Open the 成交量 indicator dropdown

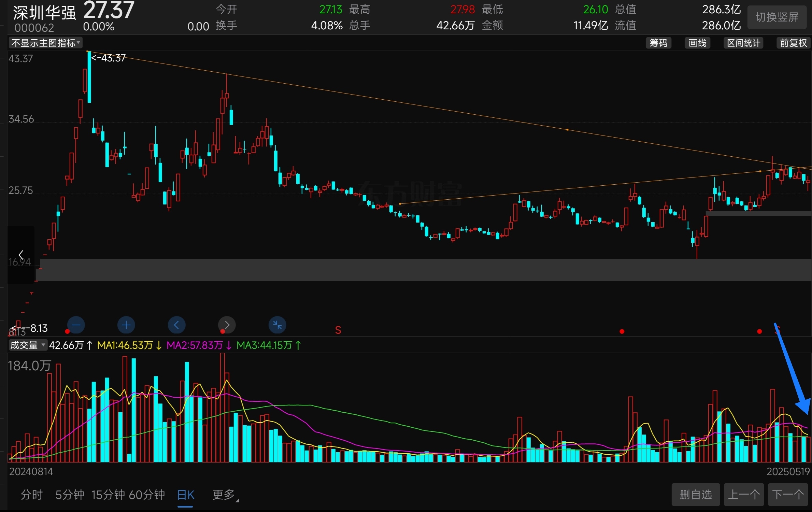(28, 345)
